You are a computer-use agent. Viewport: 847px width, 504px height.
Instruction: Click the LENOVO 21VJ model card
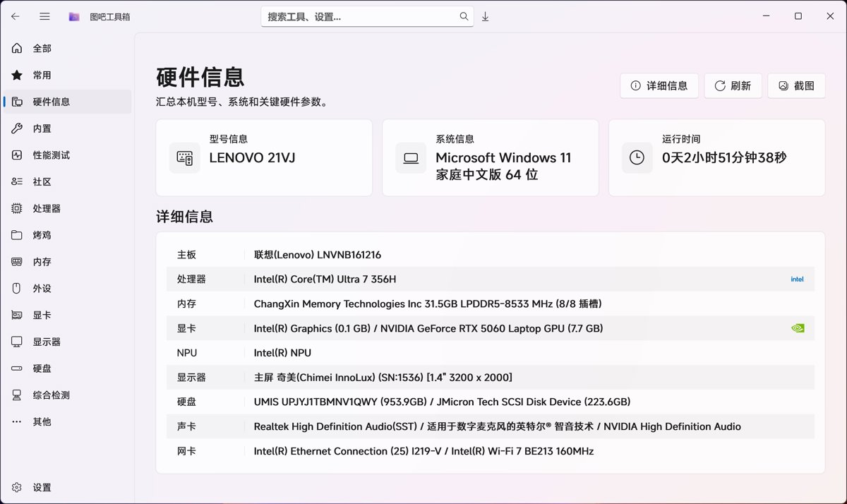264,157
